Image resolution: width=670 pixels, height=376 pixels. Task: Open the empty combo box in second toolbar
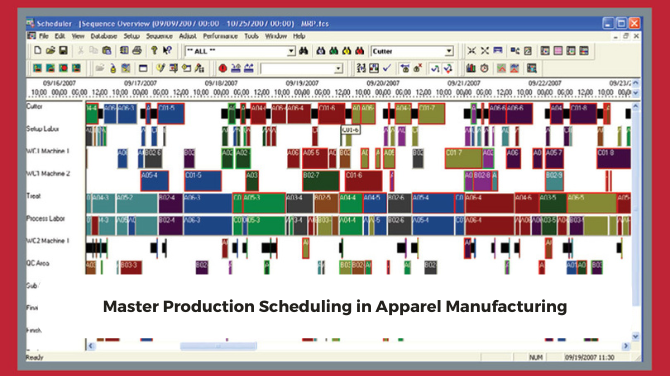click(x=338, y=69)
